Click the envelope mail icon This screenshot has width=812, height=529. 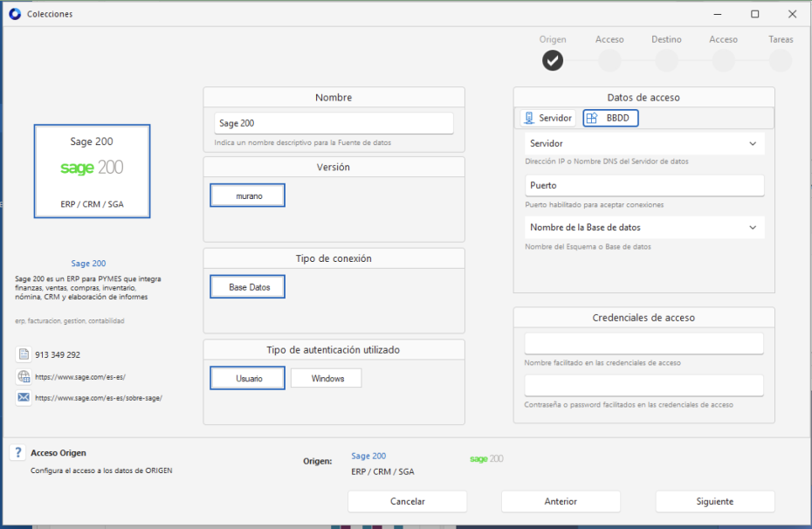[24, 397]
